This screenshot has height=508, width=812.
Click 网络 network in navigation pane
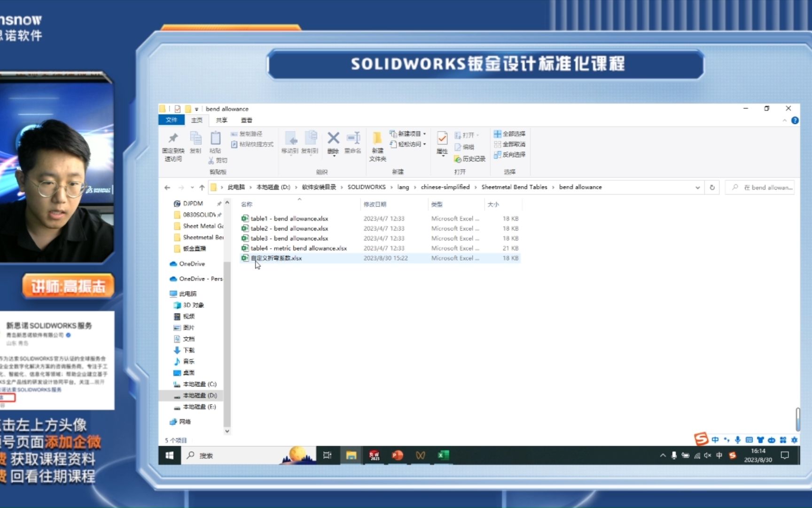[180, 422]
